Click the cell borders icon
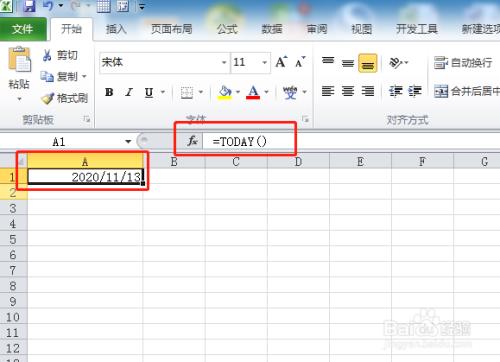This screenshot has height=362, width=500. pyautogui.click(x=187, y=92)
